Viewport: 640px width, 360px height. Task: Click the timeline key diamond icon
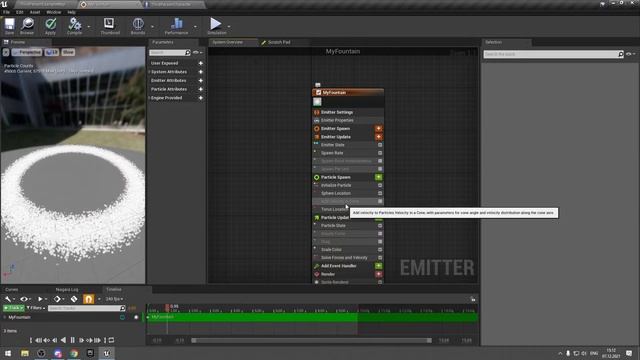click(57, 299)
